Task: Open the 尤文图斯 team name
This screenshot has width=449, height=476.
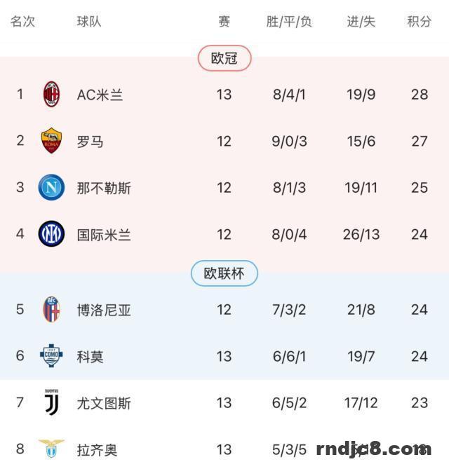Action: click(x=104, y=403)
